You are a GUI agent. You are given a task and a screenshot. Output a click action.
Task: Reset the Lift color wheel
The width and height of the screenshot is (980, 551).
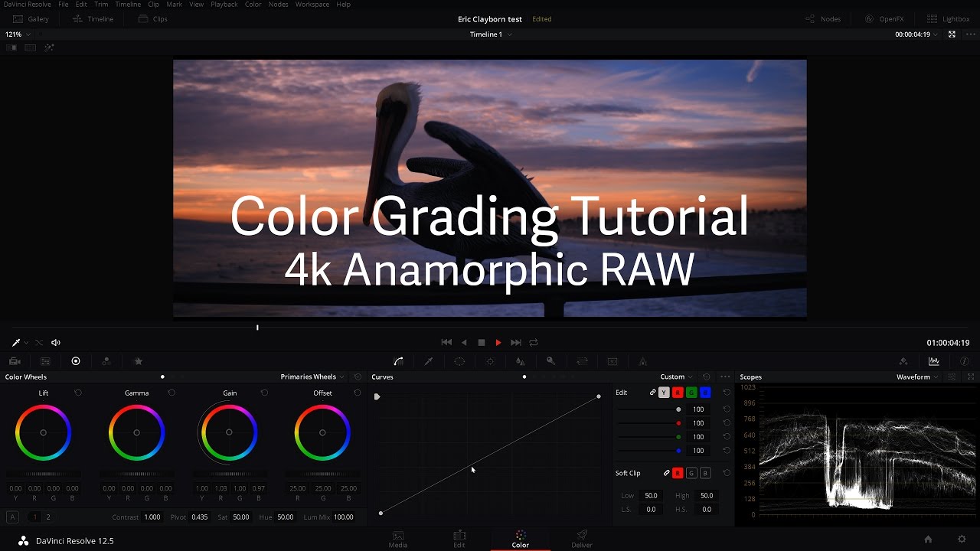[x=78, y=393]
